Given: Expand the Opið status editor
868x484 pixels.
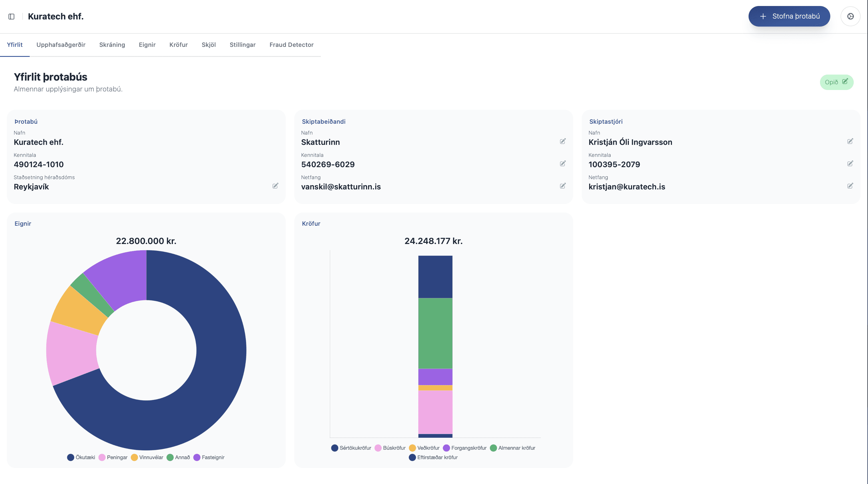Looking at the screenshot, I should click(836, 82).
